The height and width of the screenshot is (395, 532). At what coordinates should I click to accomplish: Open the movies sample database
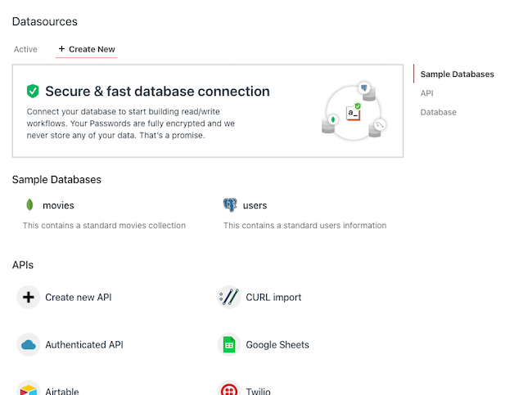click(x=58, y=205)
